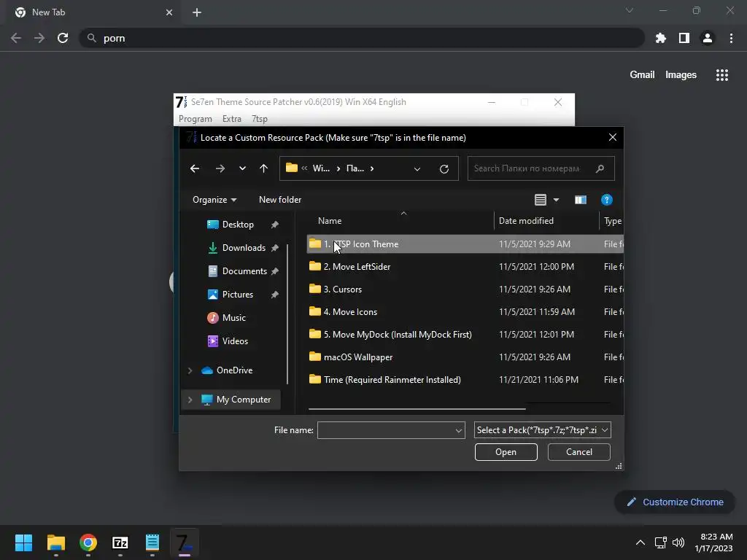Open Chrome profile avatar
The height and width of the screenshot is (560, 747).
pos(708,38)
